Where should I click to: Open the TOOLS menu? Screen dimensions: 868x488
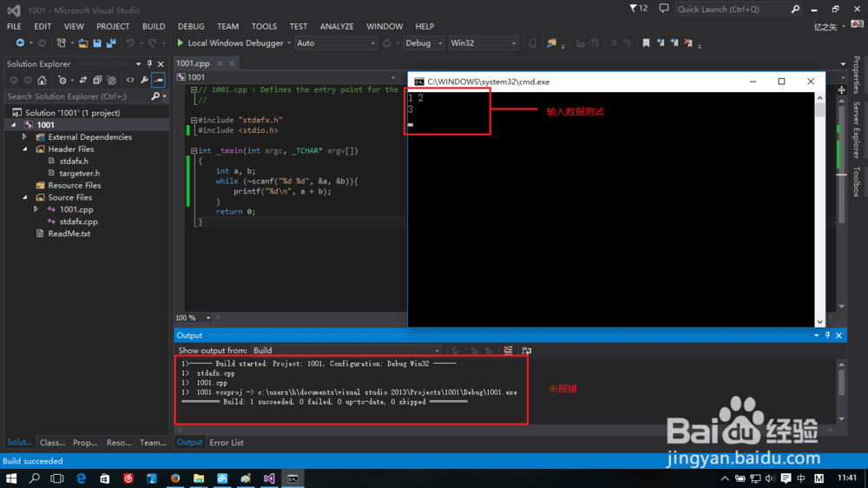pyautogui.click(x=264, y=26)
